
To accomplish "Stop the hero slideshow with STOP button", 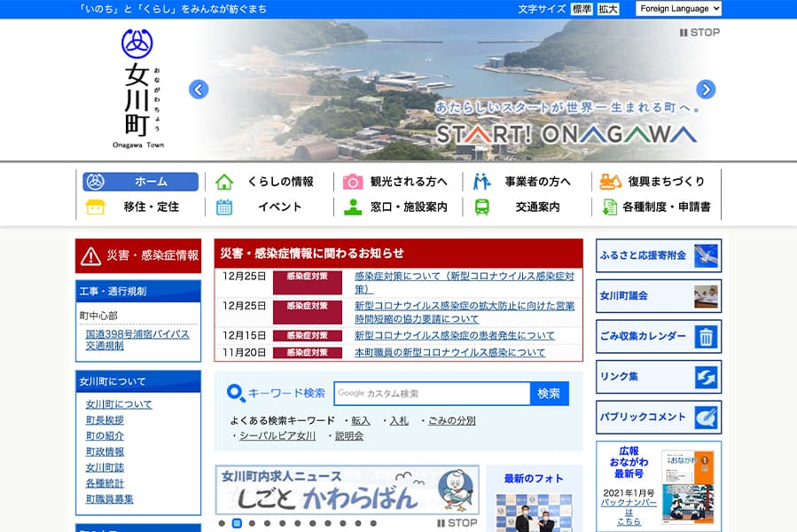I will click(x=699, y=33).
